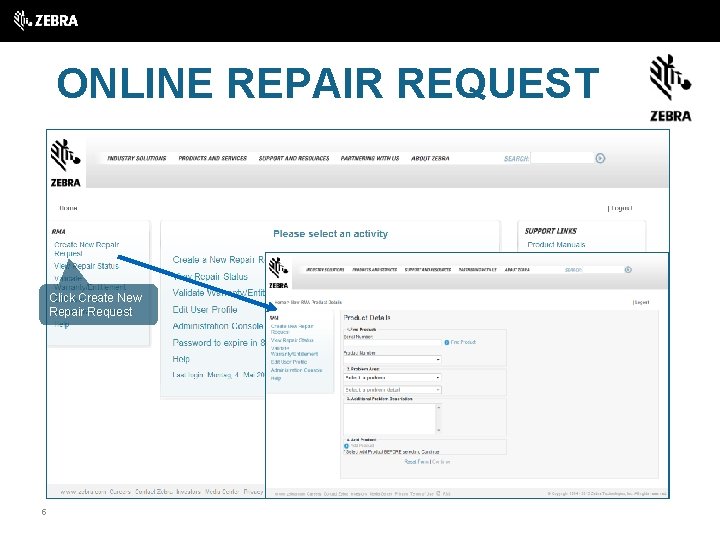This screenshot has width=720, height=540.
Task: Click the search go arrow icon in back page
Action: pos(600,158)
